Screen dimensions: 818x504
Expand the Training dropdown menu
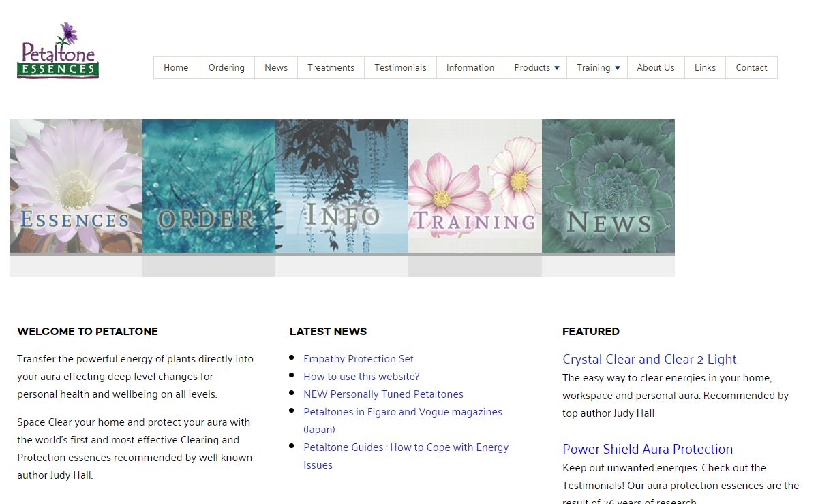(x=597, y=67)
